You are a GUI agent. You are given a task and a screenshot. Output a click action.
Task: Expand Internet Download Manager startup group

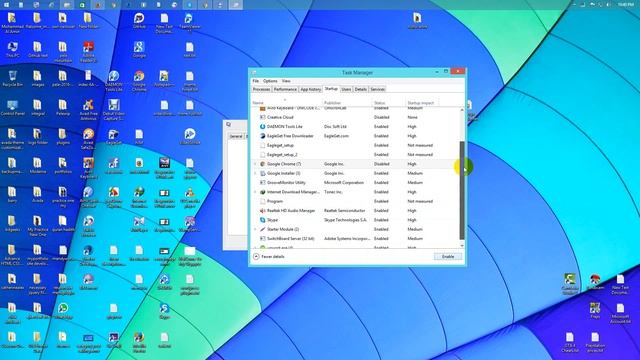256,192
